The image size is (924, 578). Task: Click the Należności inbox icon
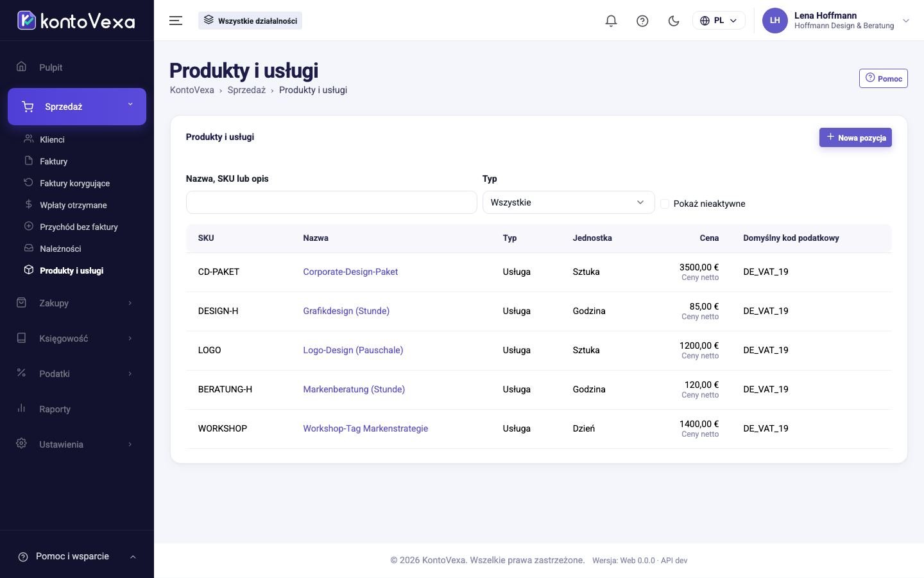[x=28, y=248]
